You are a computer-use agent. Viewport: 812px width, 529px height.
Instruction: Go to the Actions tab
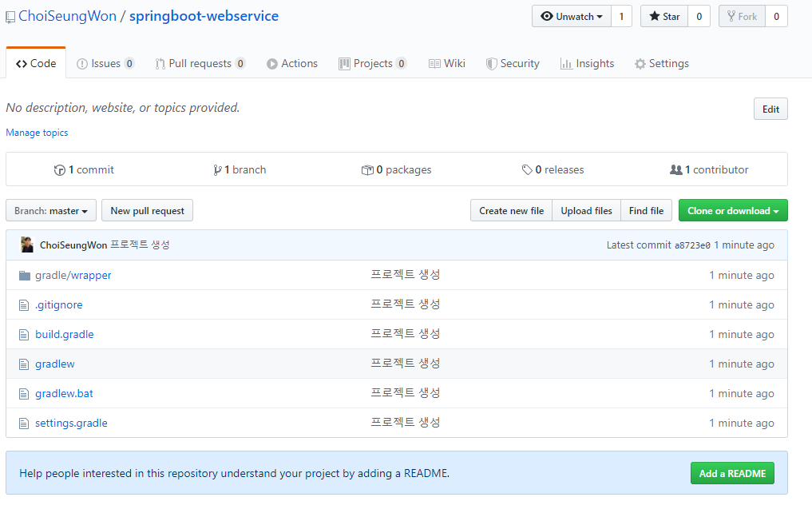(292, 63)
